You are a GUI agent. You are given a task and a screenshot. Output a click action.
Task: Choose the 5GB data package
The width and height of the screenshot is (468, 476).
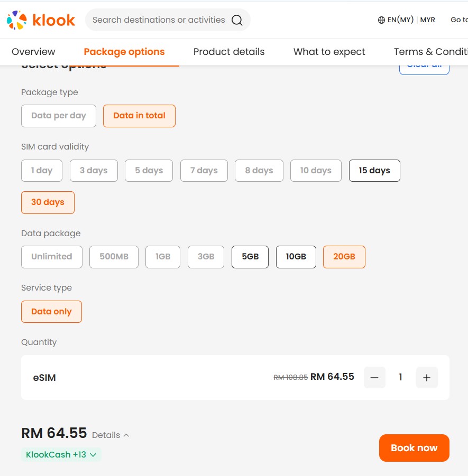coord(250,257)
